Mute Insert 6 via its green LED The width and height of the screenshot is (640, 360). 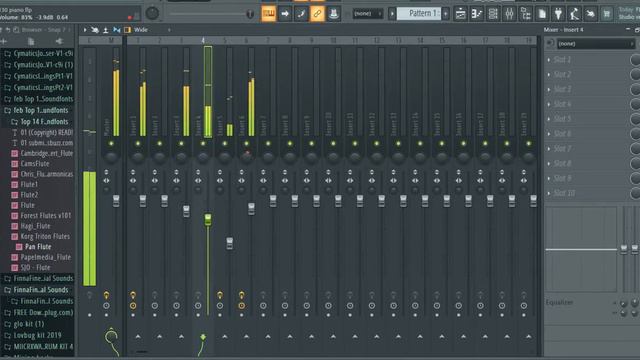click(x=246, y=144)
